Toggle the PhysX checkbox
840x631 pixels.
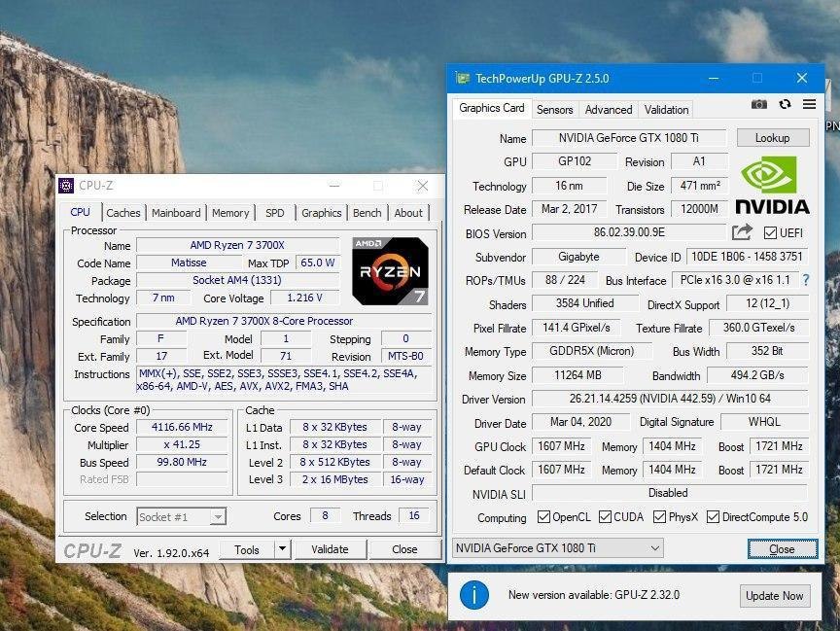(659, 517)
